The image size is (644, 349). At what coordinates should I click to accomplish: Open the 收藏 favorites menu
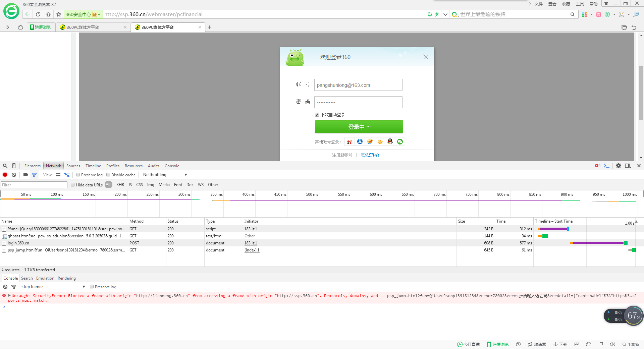[x=566, y=4]
